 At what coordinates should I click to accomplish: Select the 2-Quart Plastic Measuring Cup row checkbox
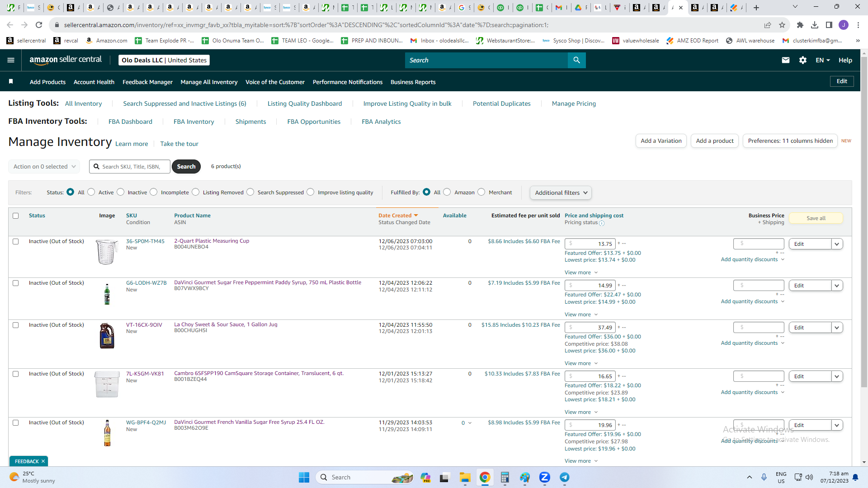pos(16,242)
